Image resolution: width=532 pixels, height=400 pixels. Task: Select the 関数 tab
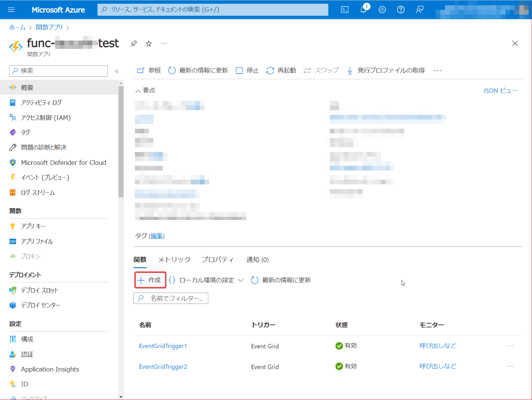point(140,260)
